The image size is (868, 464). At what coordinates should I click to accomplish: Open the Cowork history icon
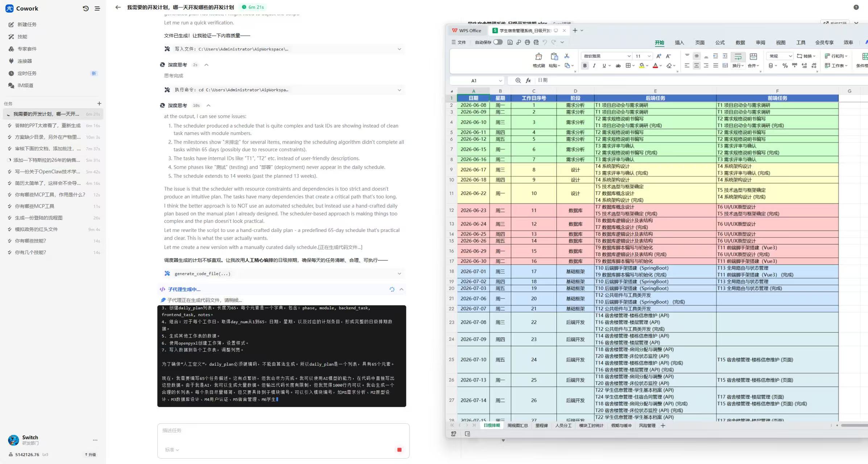point(86,8)
